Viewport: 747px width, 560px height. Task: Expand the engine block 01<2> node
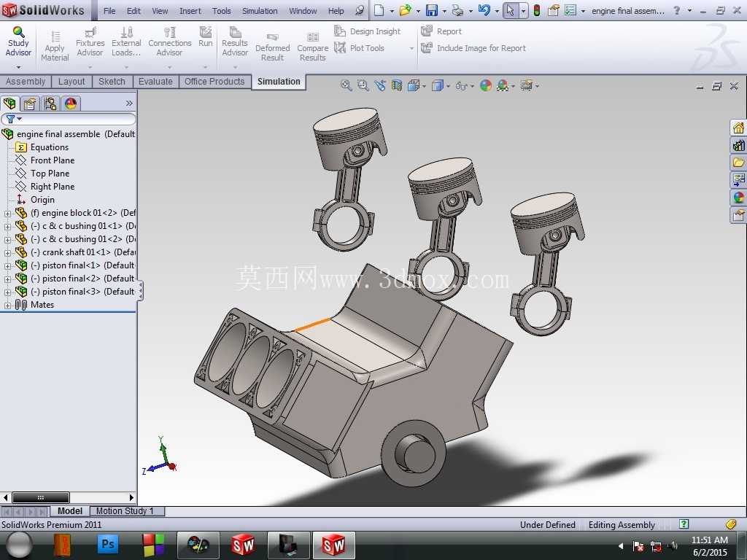coord(7,214)
